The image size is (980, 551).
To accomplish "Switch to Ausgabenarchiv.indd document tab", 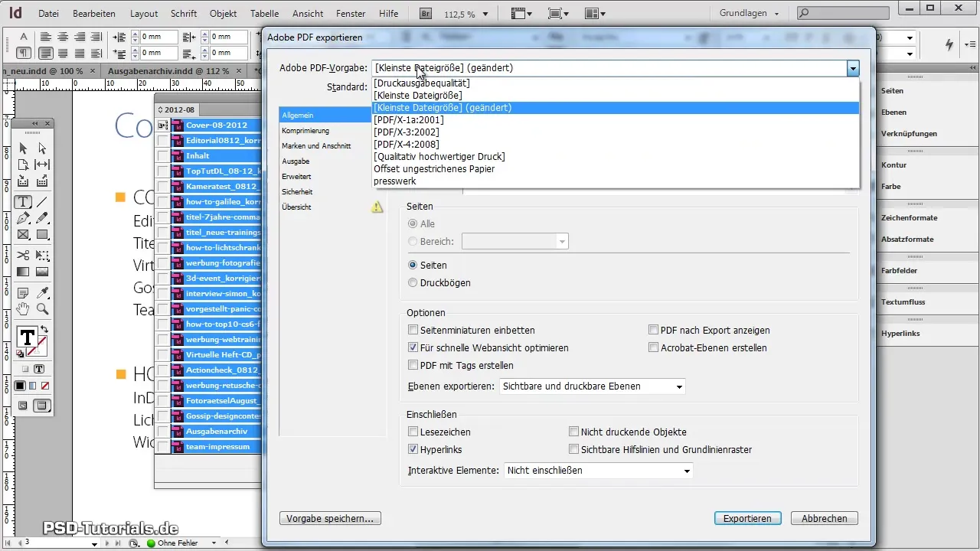I will coord(168,70).
